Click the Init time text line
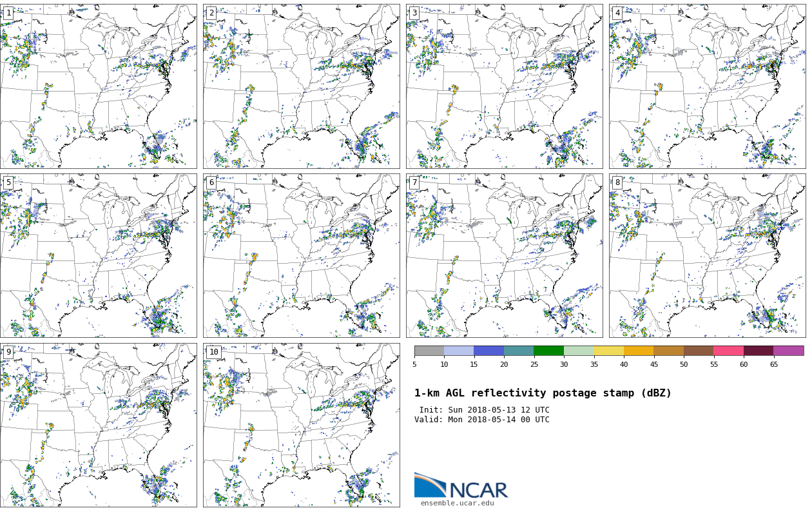Screen dimensions: 812x508 point(484,410)
